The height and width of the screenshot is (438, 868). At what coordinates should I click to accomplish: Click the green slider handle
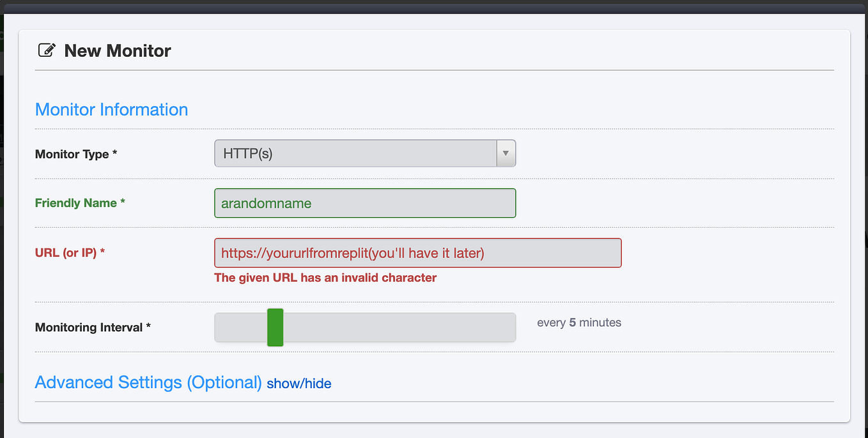(275, 327)
